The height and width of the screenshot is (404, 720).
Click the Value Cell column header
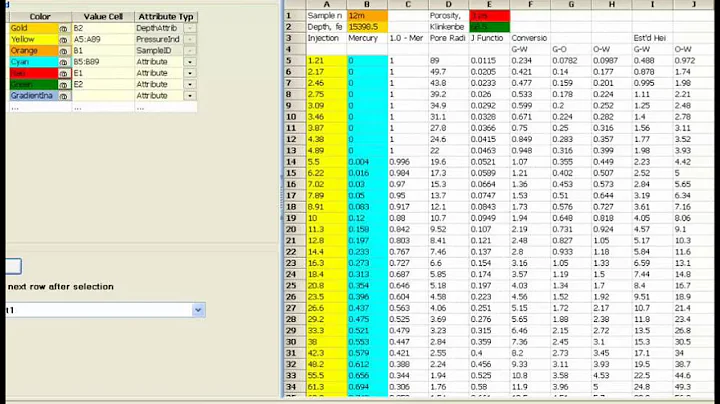103,17
